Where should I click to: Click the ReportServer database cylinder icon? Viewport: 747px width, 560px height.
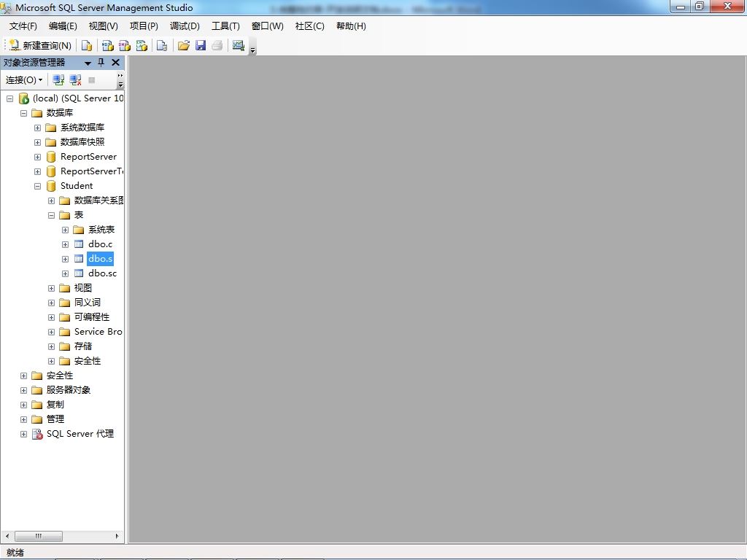(51, 157)
